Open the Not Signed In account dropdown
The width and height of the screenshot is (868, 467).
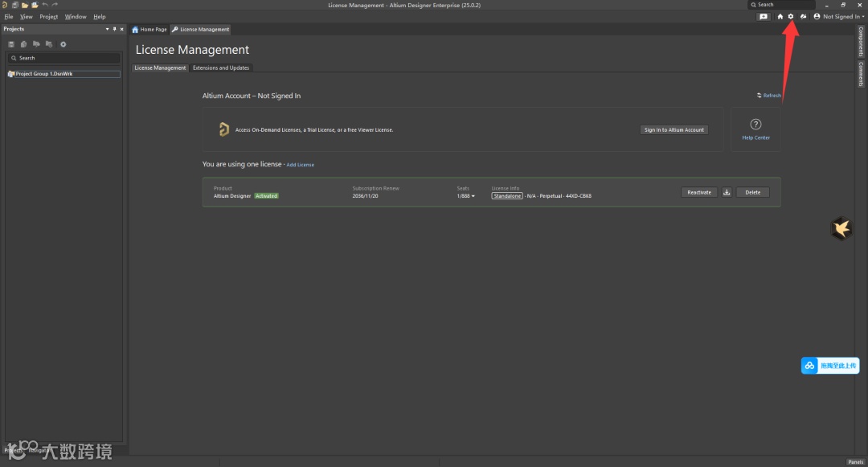tap(843, 17)
